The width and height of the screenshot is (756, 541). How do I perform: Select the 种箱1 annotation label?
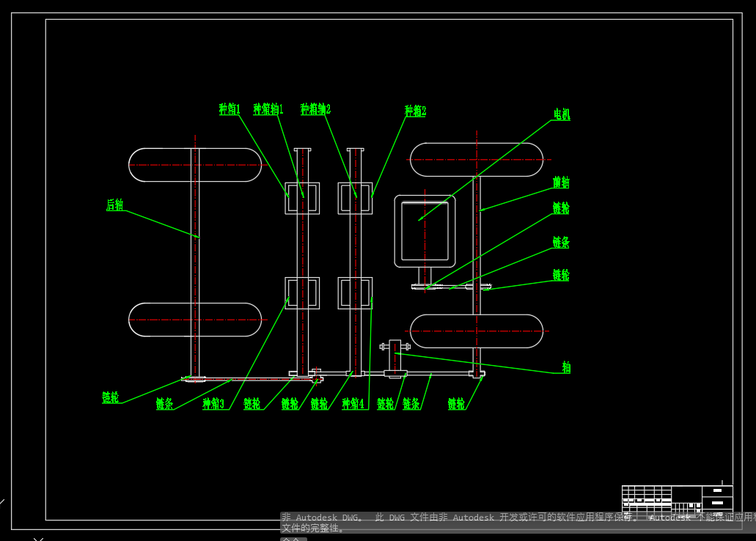click(230, 109)
